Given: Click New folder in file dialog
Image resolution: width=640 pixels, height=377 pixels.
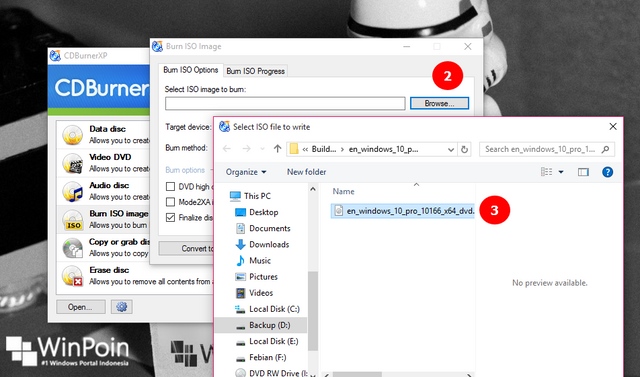Looking at the screenshot, I should (x=307, y=172).
